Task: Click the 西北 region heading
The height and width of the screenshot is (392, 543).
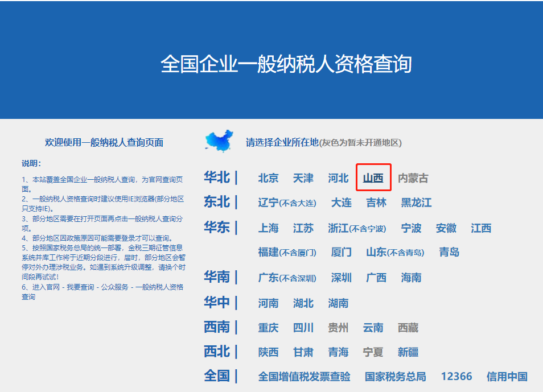Action: pyautogui.click(x=217, y=352)
